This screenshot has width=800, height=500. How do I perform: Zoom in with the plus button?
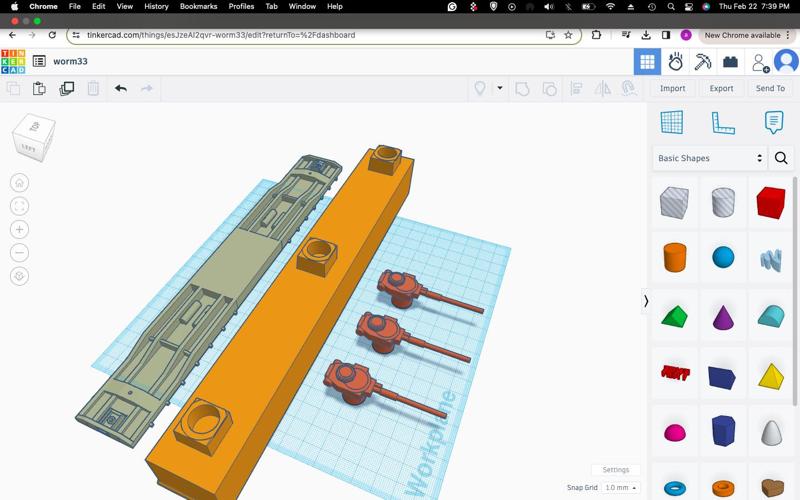pos(20,230)
